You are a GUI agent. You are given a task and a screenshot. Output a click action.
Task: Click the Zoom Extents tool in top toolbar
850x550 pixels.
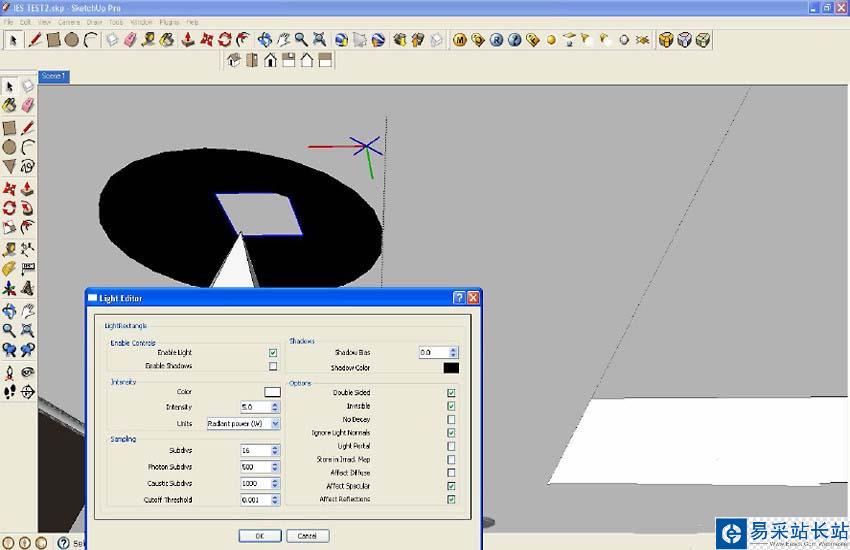click(320, 40)
